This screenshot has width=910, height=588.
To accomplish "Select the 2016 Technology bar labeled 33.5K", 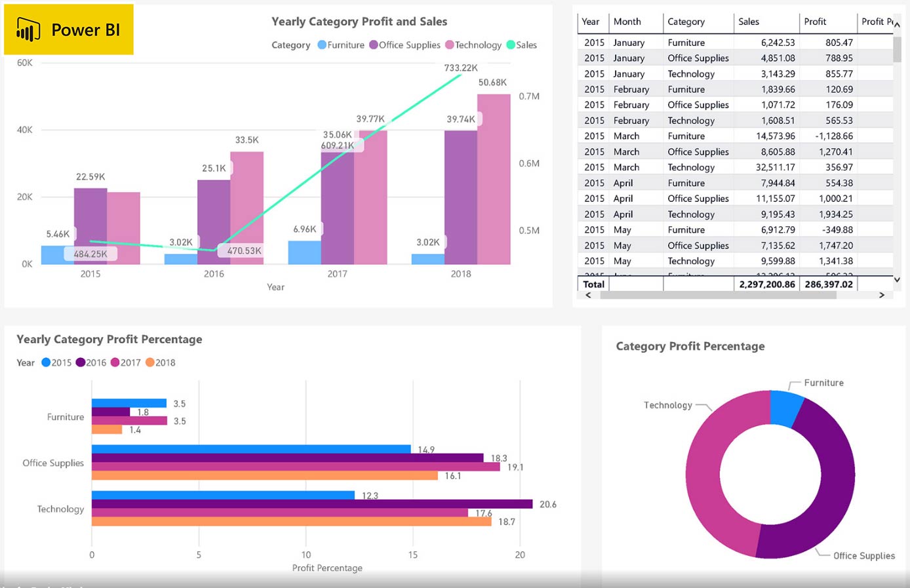I will [x=247, y=208].
